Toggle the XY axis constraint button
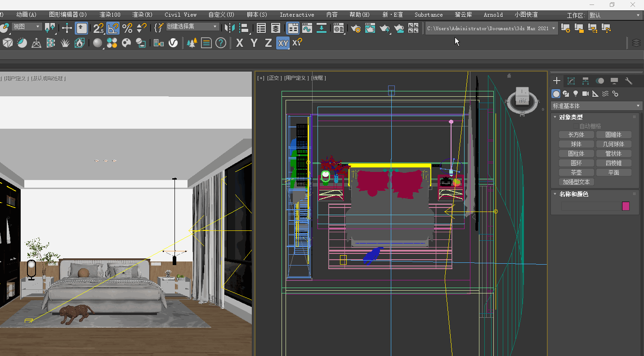 (x=283, y=43)
